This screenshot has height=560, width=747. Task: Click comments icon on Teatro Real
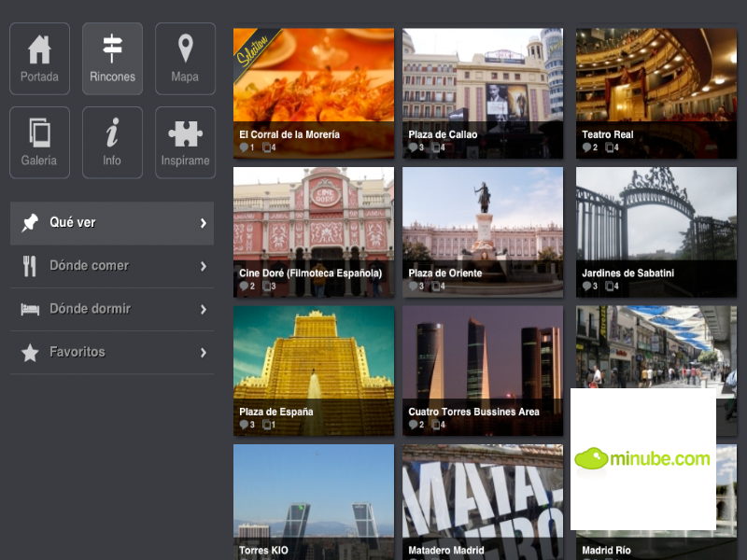[x=586, y=147]
